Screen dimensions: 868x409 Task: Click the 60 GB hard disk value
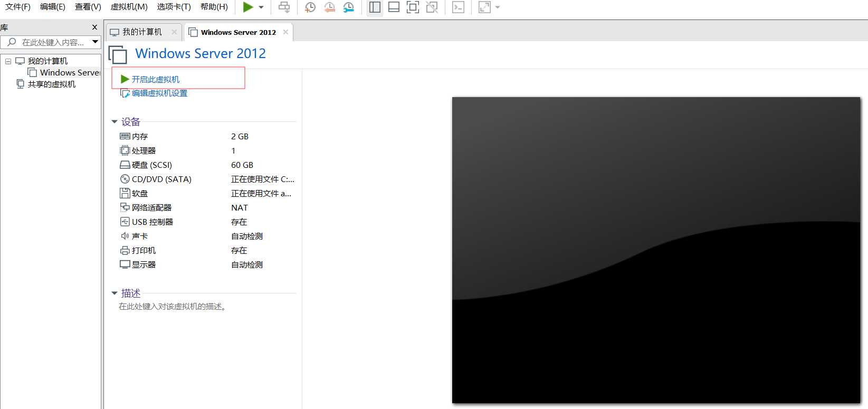click(x=242, y=165)
